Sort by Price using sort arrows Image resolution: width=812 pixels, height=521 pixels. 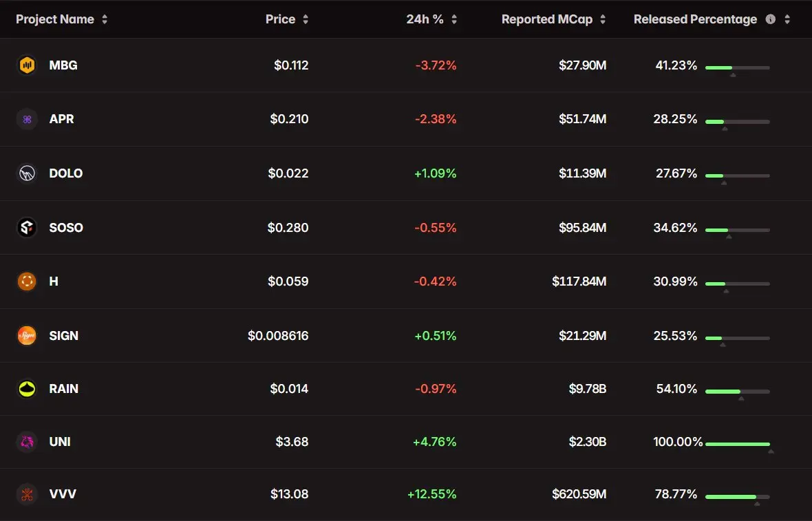[x=306, y=19]
